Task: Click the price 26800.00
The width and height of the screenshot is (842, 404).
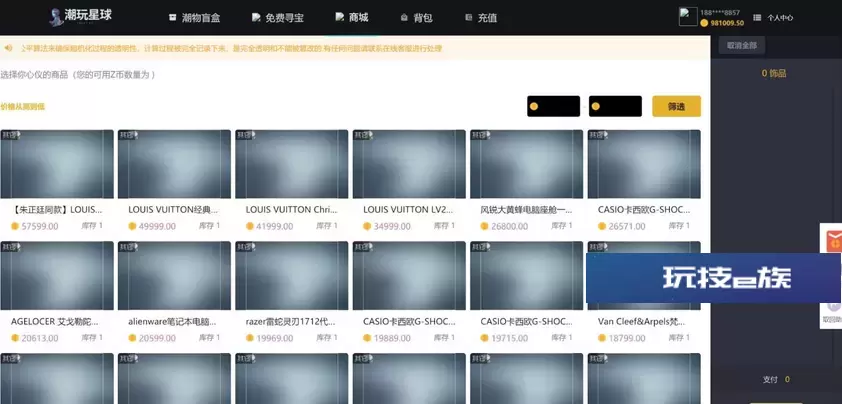Action: click(x=510, y=226)
